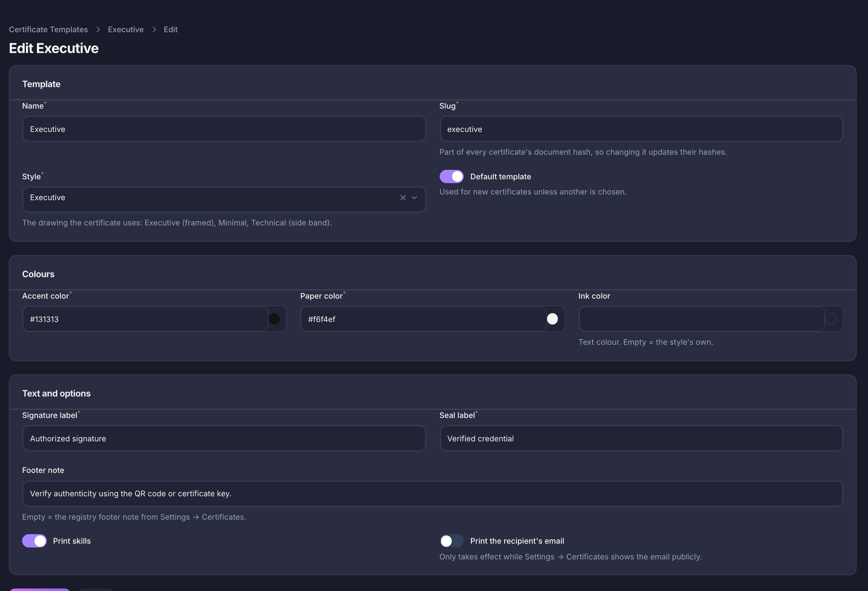The image size is (868, 591).
Task: Focus the Signature label input
Action: coord(224,439)
